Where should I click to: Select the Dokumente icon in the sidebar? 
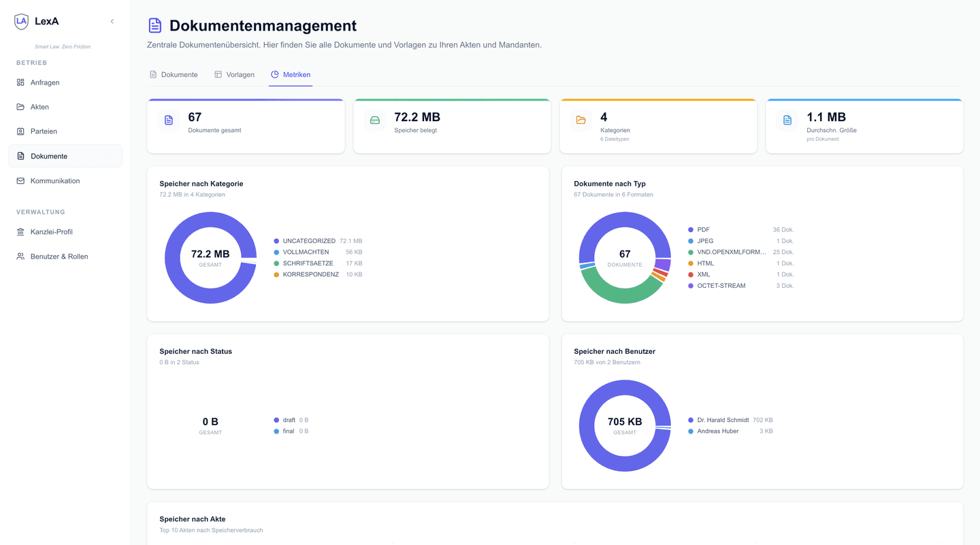(x=19, y=156)
